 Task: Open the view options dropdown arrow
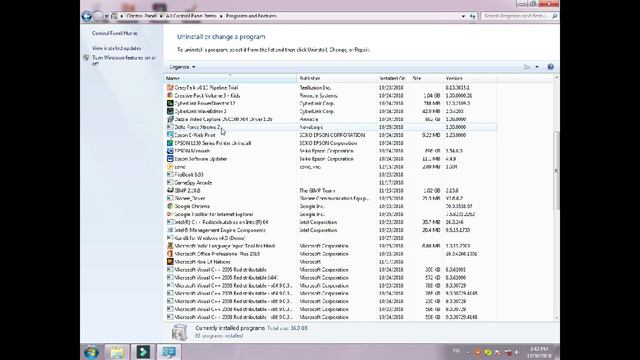click(x=537, y=67)
